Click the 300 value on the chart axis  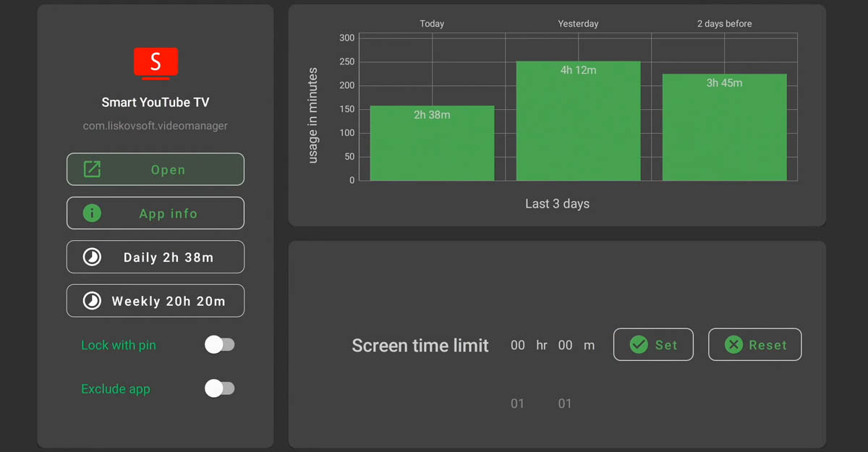click(347, 38)
